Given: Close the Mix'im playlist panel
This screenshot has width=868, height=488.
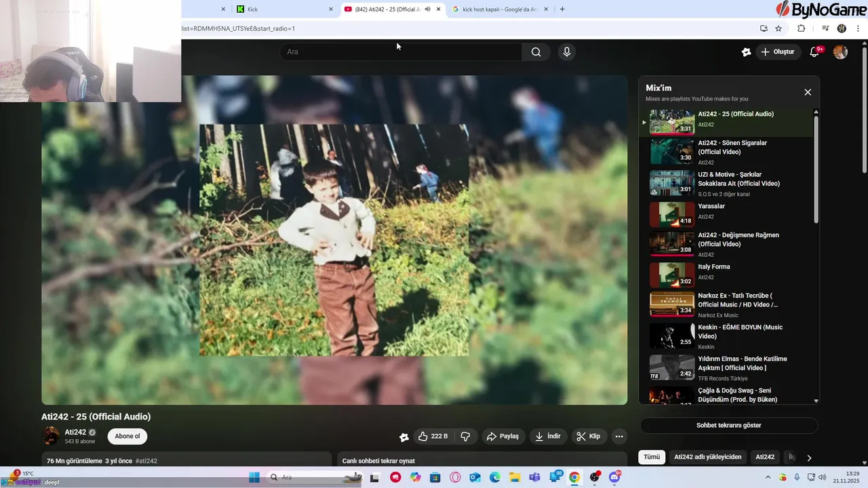Looking at the screenshot, I should tap(808, 92).
